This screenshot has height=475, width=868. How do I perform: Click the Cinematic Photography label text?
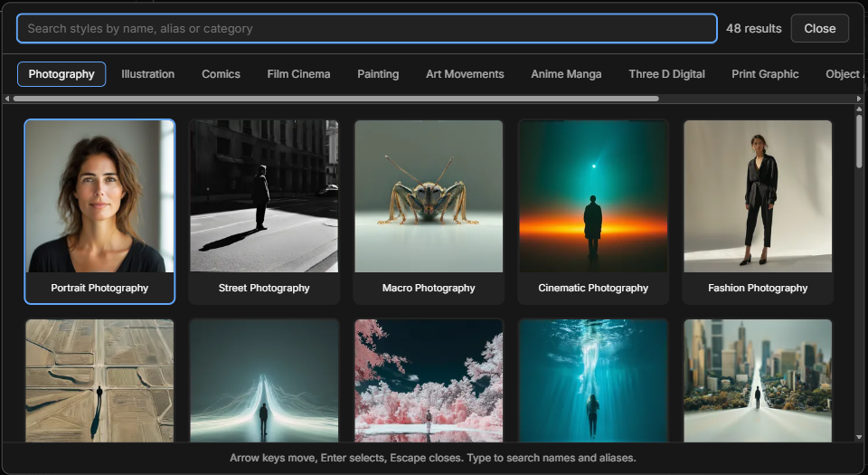[593, 288]
